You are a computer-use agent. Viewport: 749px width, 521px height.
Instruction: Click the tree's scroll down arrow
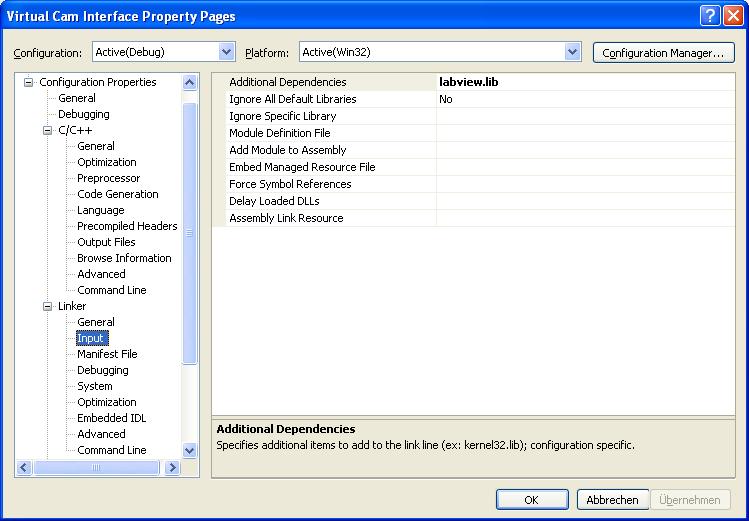tap(190, 451)
